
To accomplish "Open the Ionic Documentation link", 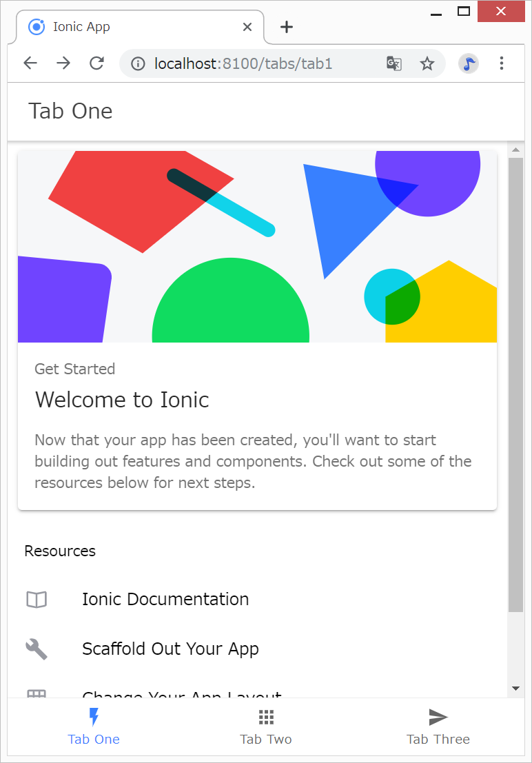I will (165, 600).
